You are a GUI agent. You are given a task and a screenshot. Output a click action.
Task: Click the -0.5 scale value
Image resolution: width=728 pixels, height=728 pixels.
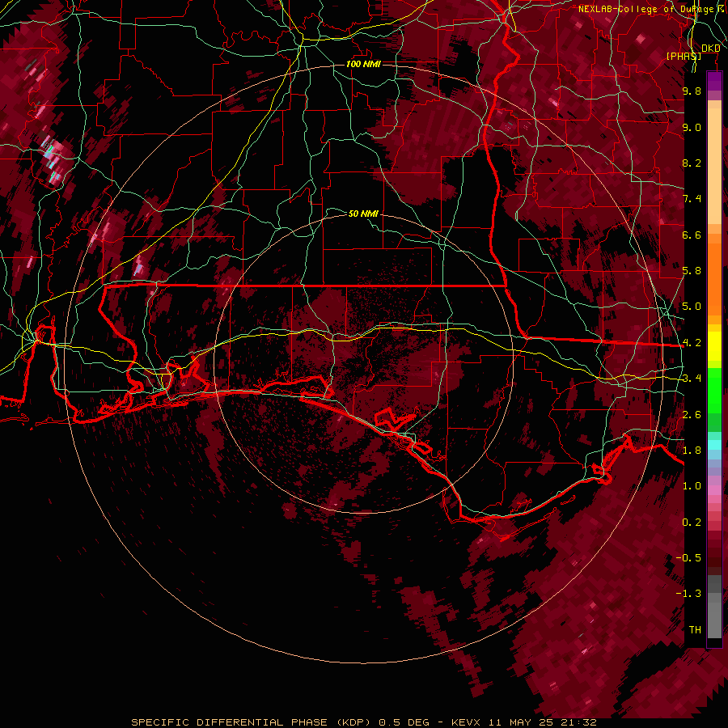point(688,558)
